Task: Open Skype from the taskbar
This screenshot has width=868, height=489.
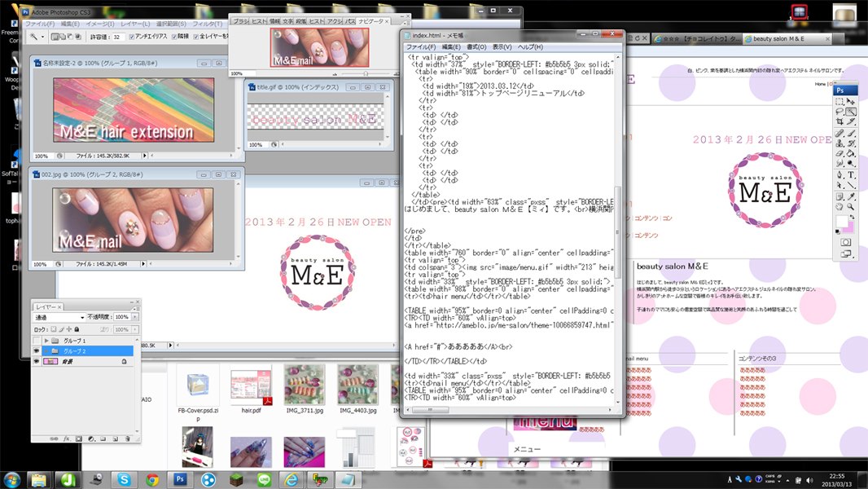Action: tap(124, 479)
